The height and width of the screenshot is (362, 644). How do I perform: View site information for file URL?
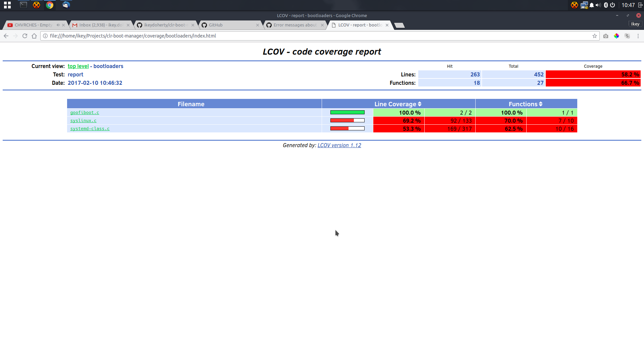tap(45, 36)
